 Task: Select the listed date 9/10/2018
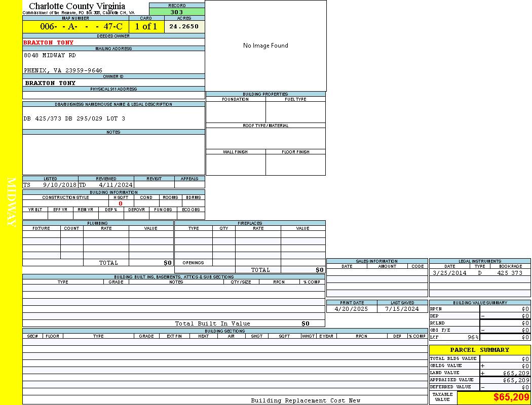(x=59, y=185)
